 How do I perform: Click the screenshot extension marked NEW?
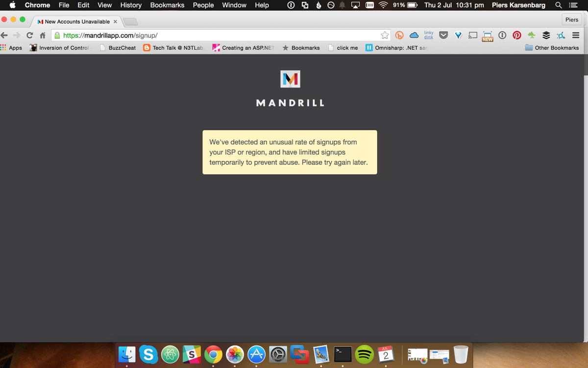(488, 36)
